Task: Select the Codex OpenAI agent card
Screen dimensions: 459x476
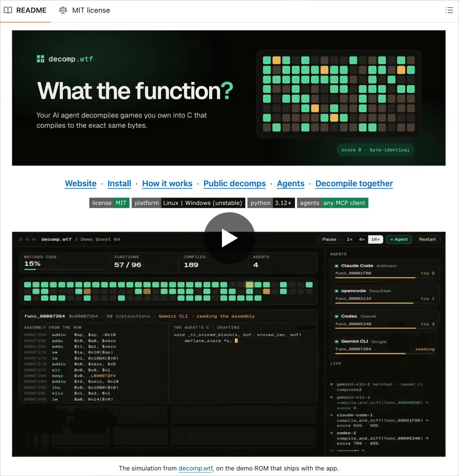Action: tap(385, 320)
